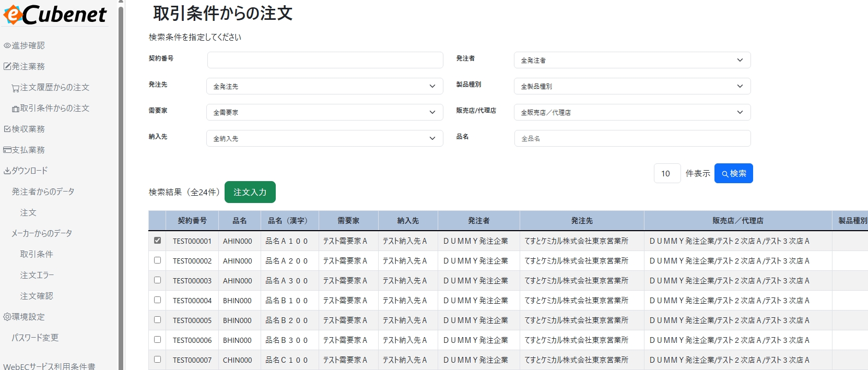Viewport: 868px width, 370px height.
Task: Click the cart icon beside 注文履歴からの注文
Action: click(x=16, y=88)
